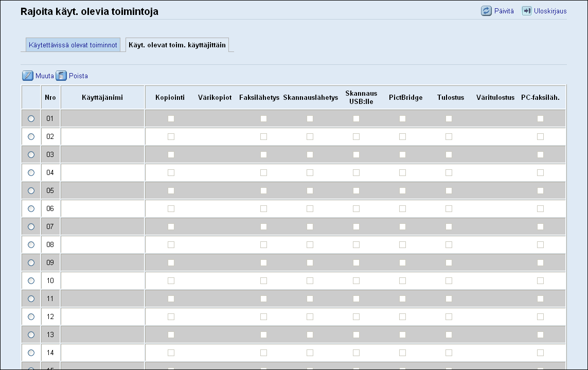Toggle Skannaus USB:lle checkbox for user 04
This screenshot has height=370, width=588.
[357, 172]
